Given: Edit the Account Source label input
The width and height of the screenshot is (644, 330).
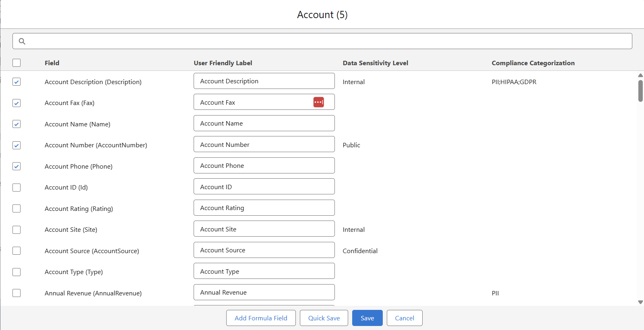Looking at the screenshot, I should coord(264,250).
